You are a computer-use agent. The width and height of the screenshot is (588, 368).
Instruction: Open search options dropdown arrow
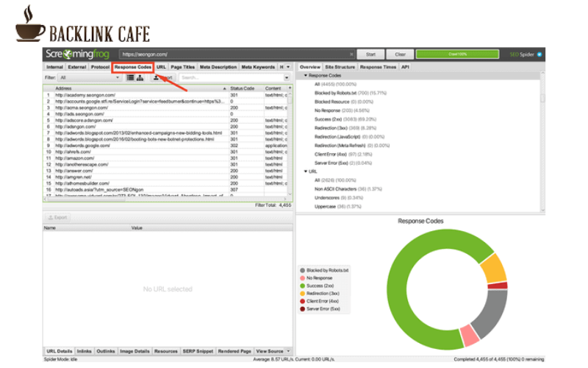[x=287, y=78]
